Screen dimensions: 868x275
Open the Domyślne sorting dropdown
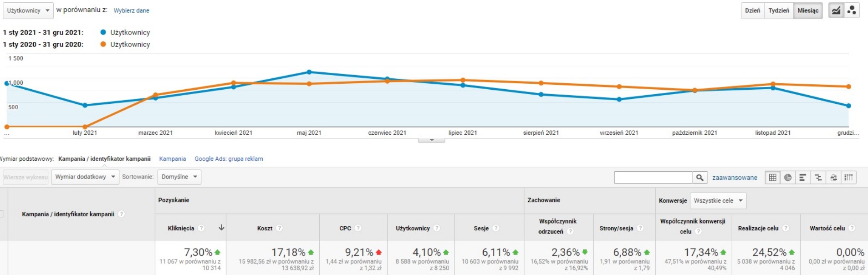pos(179,177)
